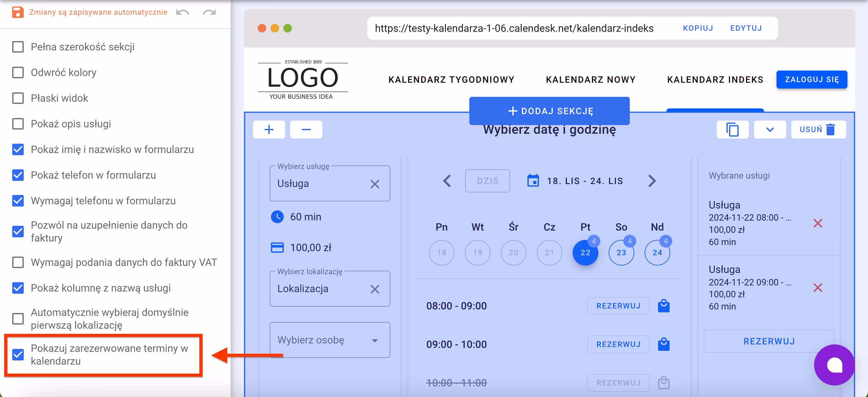Zoom in with the plus icon
Screen dimensions: 868x397
(269, 129)
